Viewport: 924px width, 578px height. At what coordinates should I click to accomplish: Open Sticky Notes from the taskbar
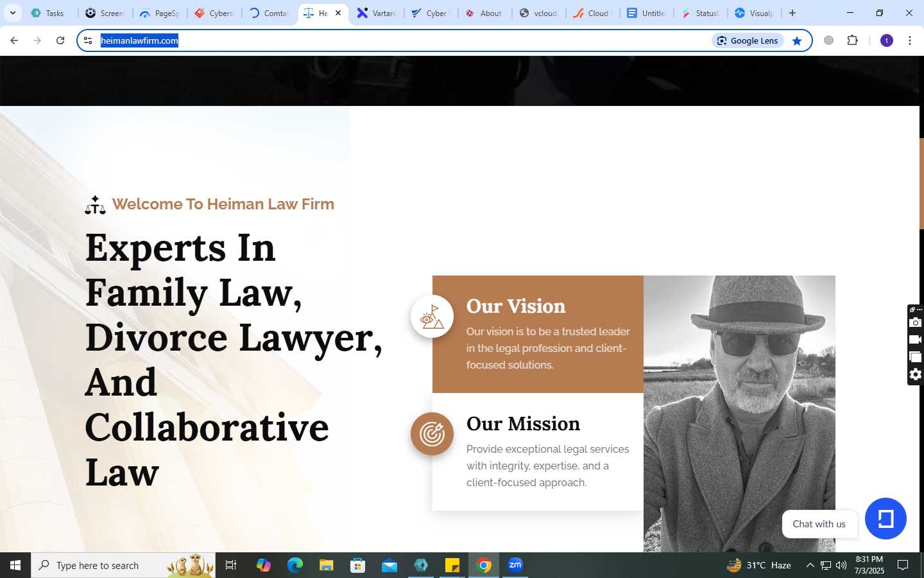[x=452, y=565]
